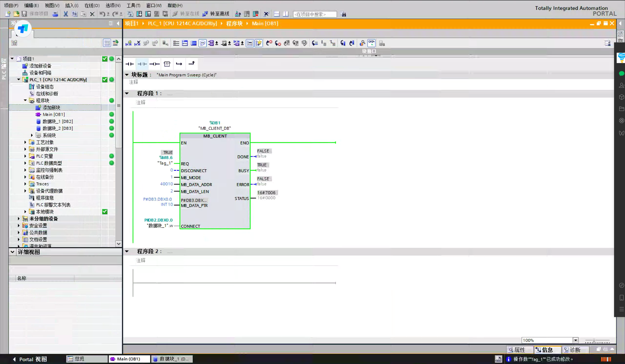Viewport: 625px width, 364px height.
Task: Select 添加新块 in project tree
Action: tap(51, 107)
